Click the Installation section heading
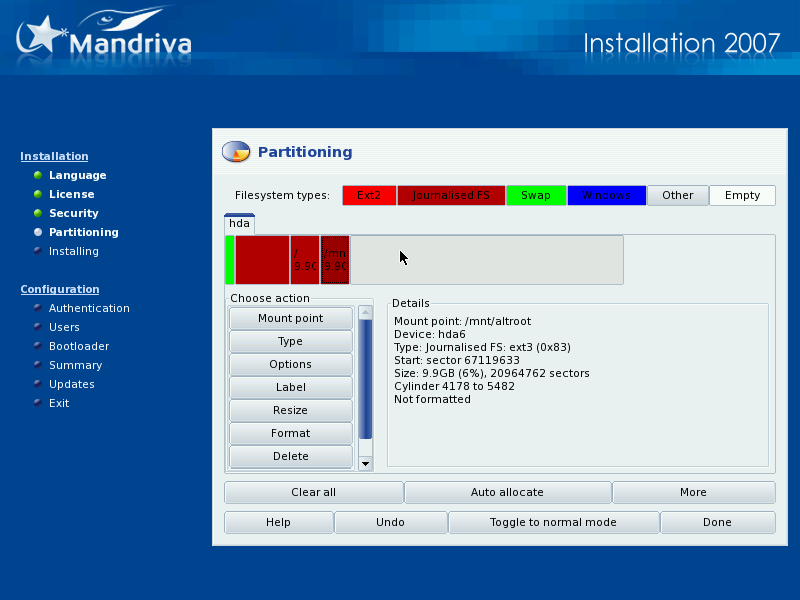 [54, 156]
